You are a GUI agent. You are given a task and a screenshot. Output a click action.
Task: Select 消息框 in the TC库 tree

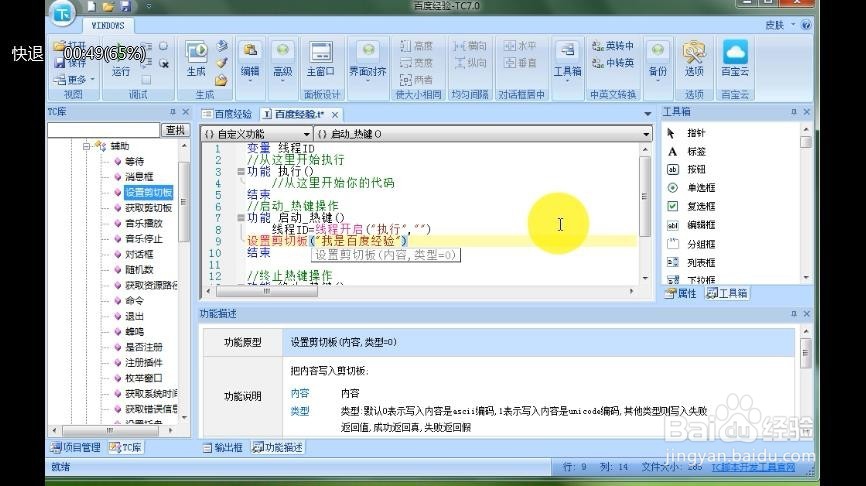click(138, 177)
